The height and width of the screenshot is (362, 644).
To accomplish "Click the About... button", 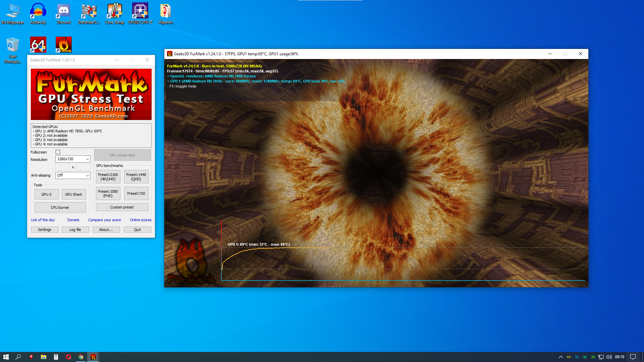I will [106, 230].
